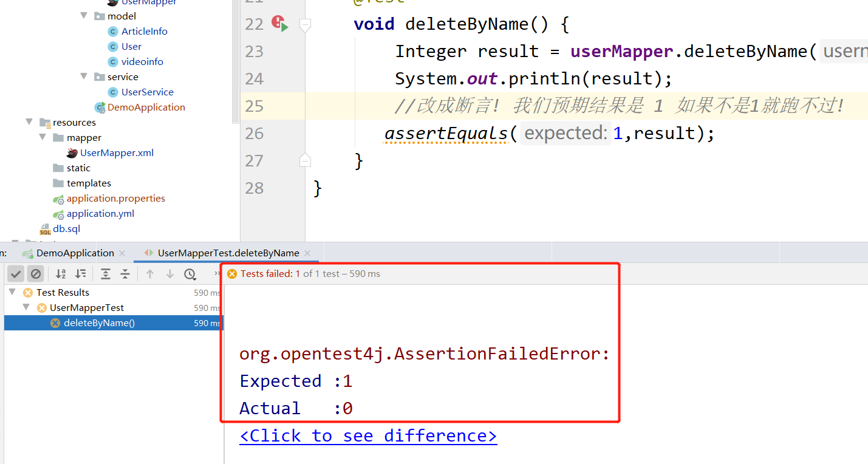
Task: Open the DemoApplication class file
Action: pos(146,107)
